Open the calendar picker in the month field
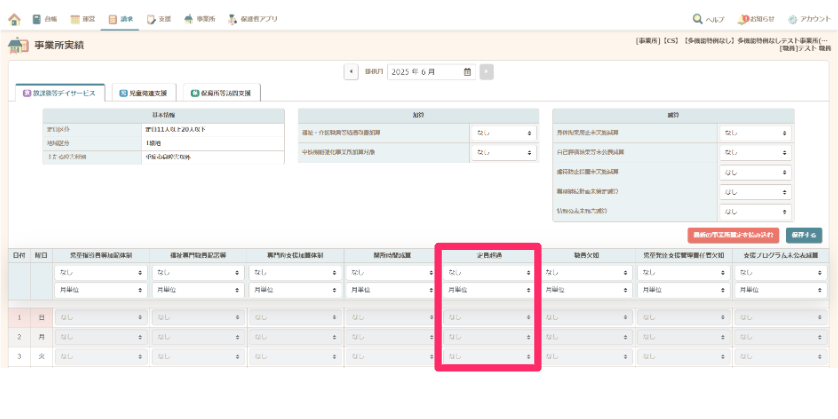Image resolution: width=838 pixels, height=419 pixels. [467, 72]
